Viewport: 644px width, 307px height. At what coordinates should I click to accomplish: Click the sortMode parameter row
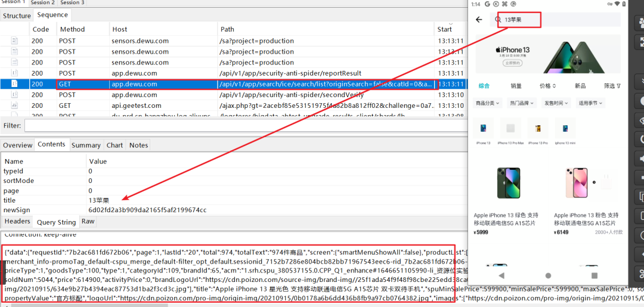[233, 181]
